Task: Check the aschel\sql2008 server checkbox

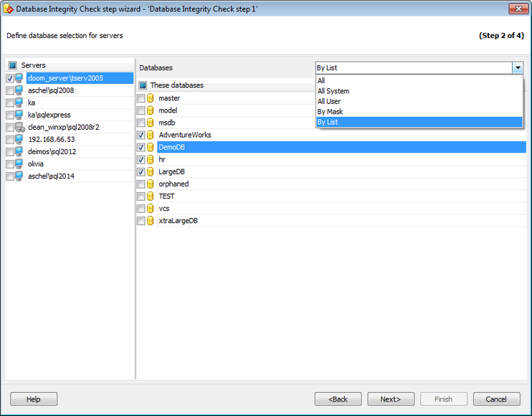Action: (10, 90)
